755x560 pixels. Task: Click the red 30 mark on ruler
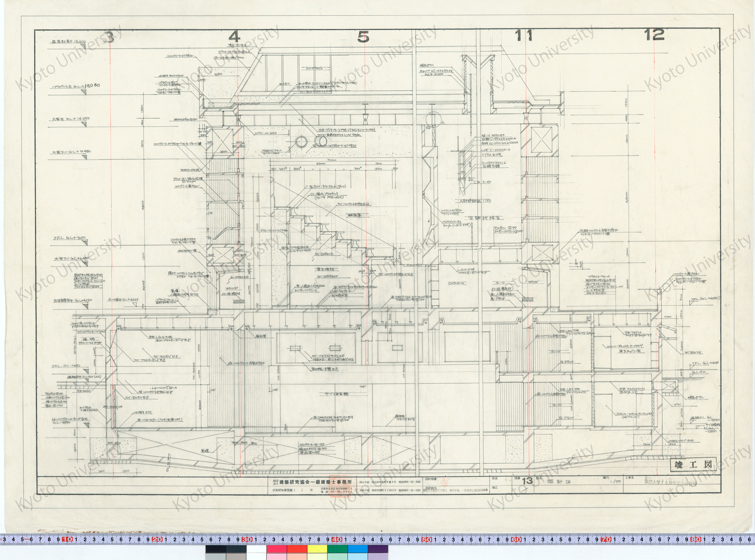click(247, 539)
